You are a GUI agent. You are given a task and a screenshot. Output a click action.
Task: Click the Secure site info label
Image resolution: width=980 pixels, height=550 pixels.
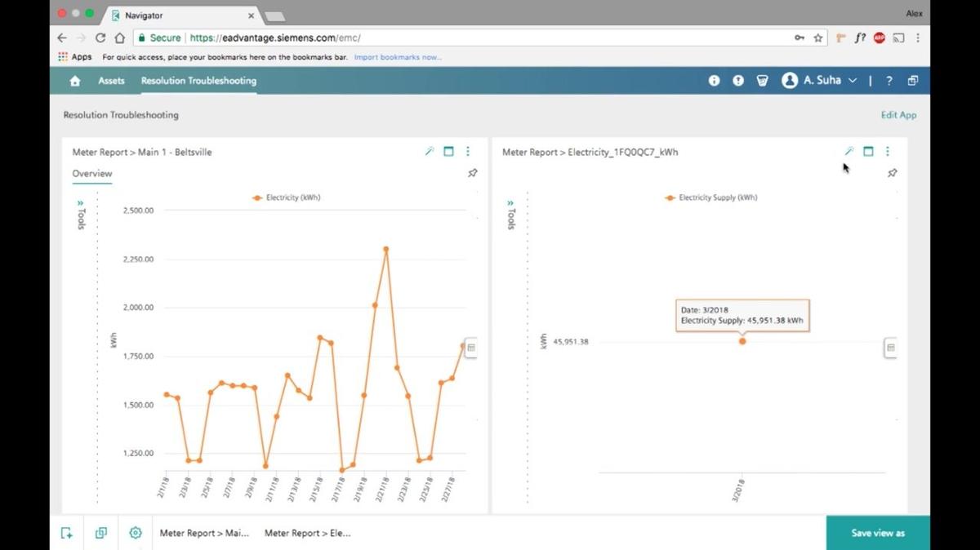(159, 38)
